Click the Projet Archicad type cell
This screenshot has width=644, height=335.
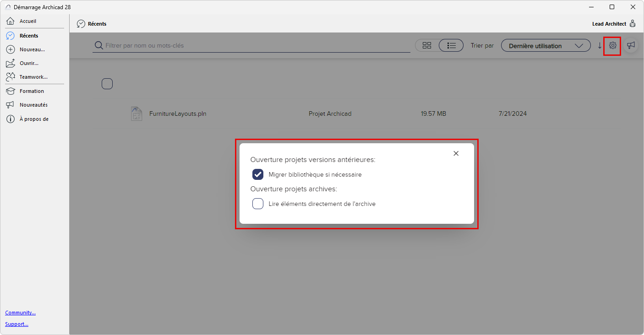coord(330,113)
